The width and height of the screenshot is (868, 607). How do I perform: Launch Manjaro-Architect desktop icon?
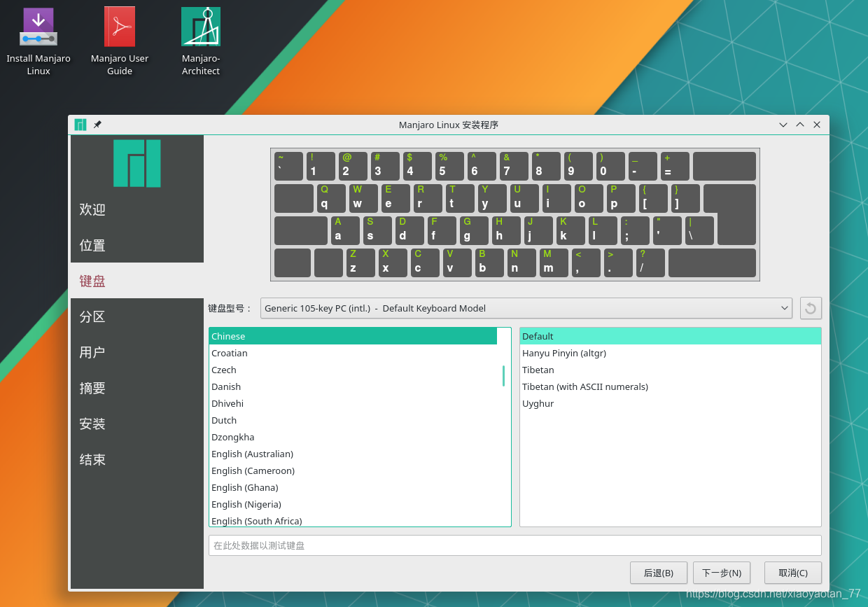[201, 41]
